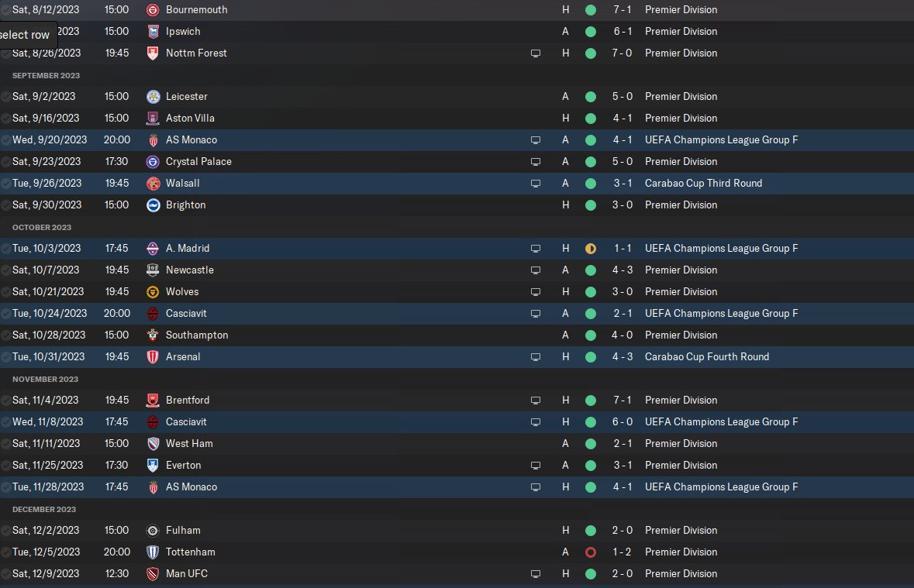
Task: Tick the select-row checkbox for Sat 9/2/2023
Action: pos(6,97)
